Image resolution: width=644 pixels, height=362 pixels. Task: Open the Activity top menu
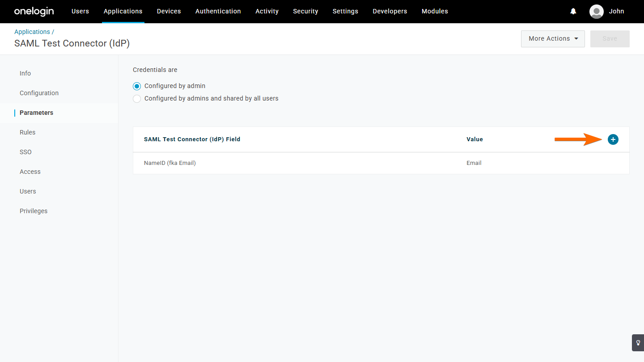(x=267, y=12)
